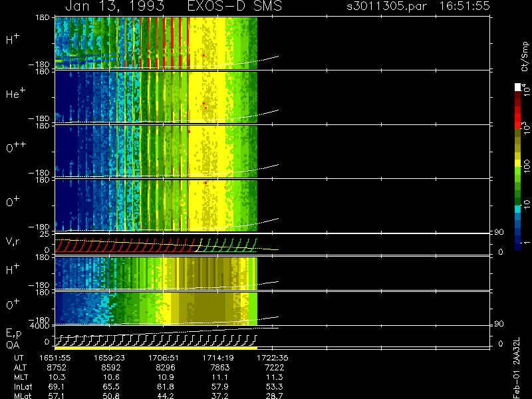Image resolution: width=532 pixels, height=399 pixels.
Task: Select the 'EXOS-D SMS' title text
Action: pyautogui.click(x=235, y=6)
